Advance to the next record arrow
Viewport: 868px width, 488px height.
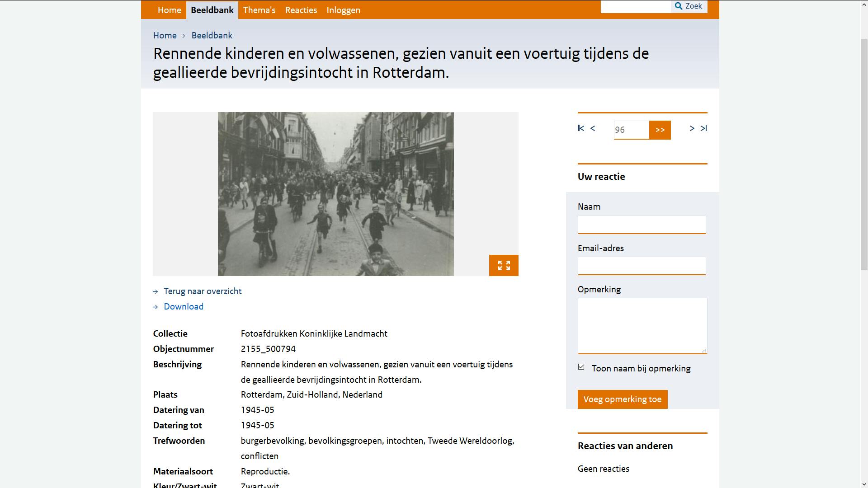[x=692, y=129]
